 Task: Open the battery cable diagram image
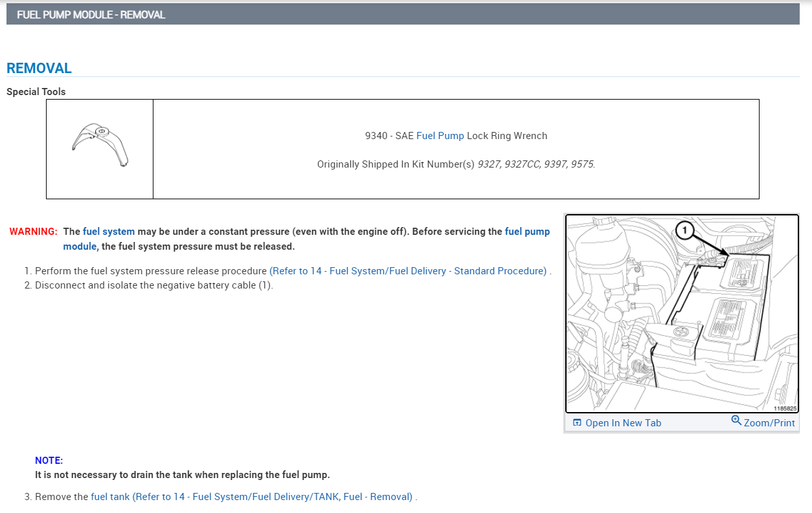tap(682, 314)
